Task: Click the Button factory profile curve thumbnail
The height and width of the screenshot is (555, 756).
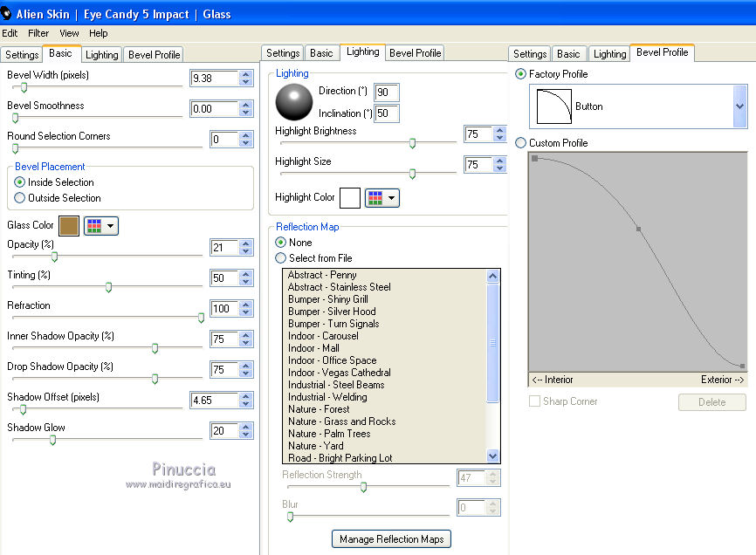Action: [x=552, y=107]
